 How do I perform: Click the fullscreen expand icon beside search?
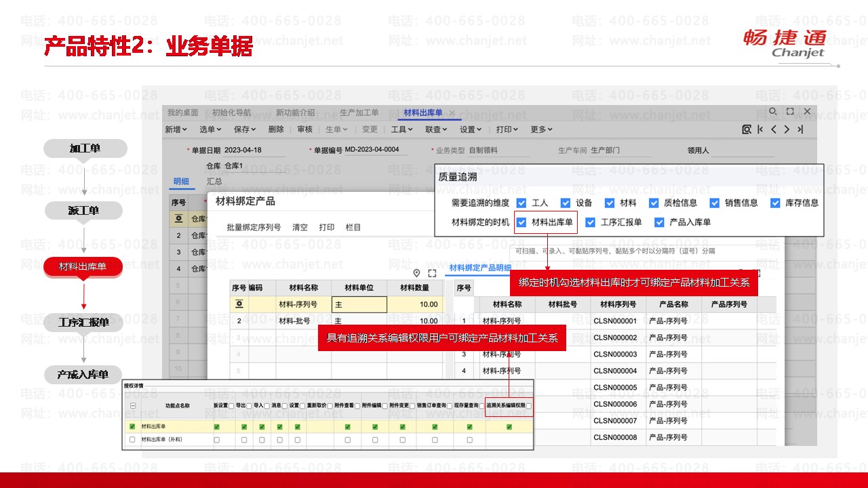(x=790, y=112)
